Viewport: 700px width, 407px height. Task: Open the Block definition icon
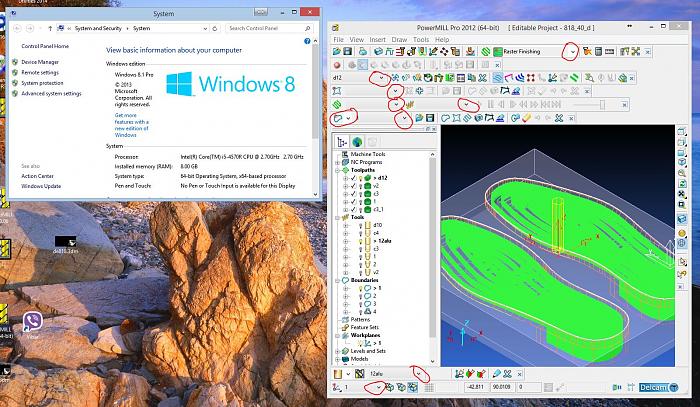pyautogui.click(x=378, y=52)
